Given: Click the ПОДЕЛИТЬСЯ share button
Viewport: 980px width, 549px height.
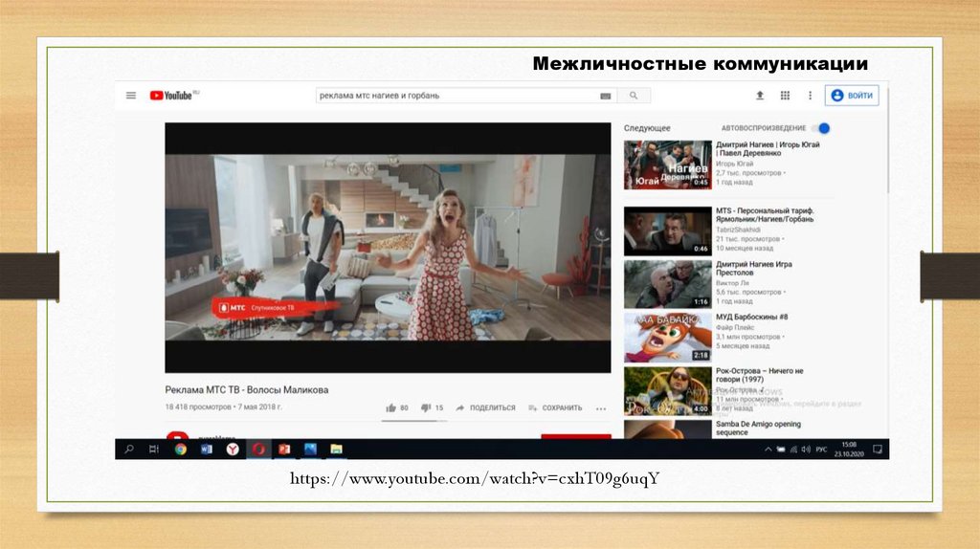Looking at the screenshot, I should point(485,407).
